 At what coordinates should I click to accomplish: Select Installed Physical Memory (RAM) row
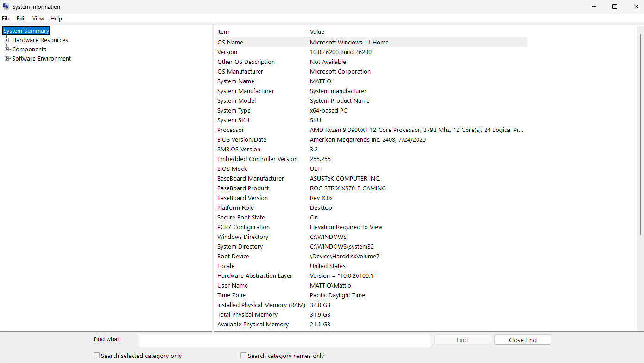coord(371,305)
